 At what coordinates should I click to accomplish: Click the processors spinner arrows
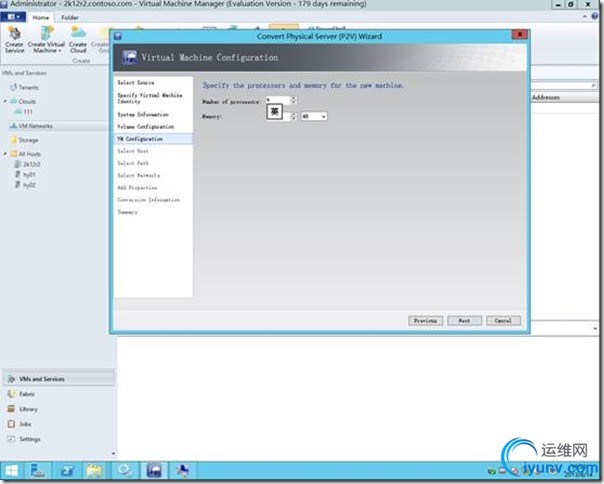coord(294,100)
